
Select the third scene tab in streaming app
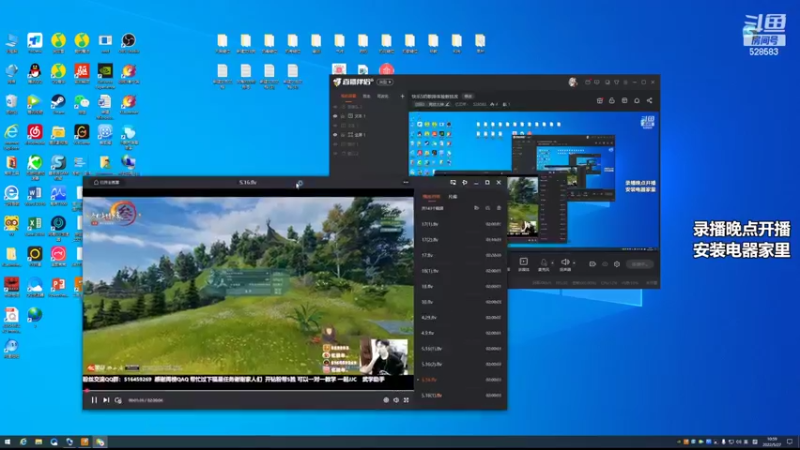click(x=383, y=96)
